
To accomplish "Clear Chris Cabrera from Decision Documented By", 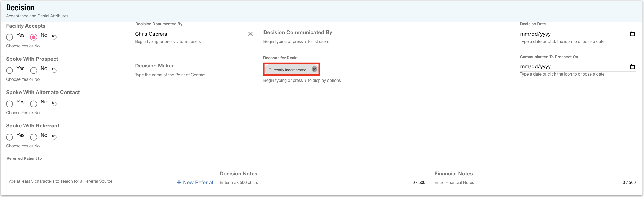I will [x=250, y=34].
